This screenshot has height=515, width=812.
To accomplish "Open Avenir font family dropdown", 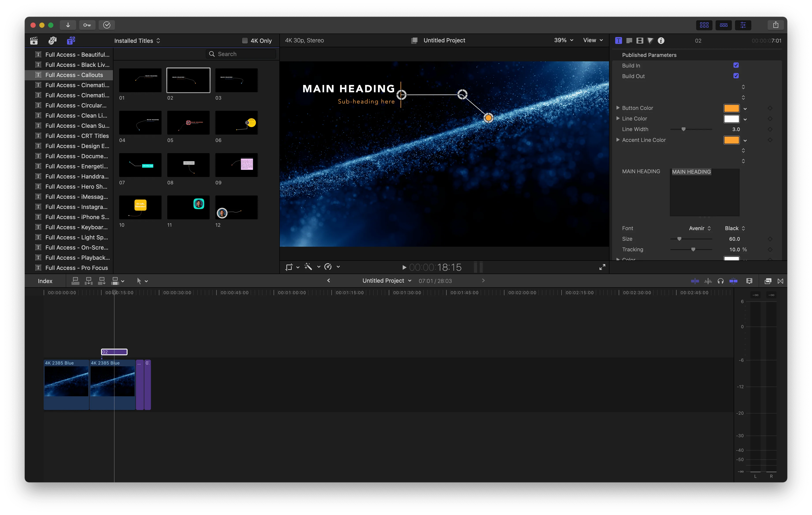I will [700, 228].
